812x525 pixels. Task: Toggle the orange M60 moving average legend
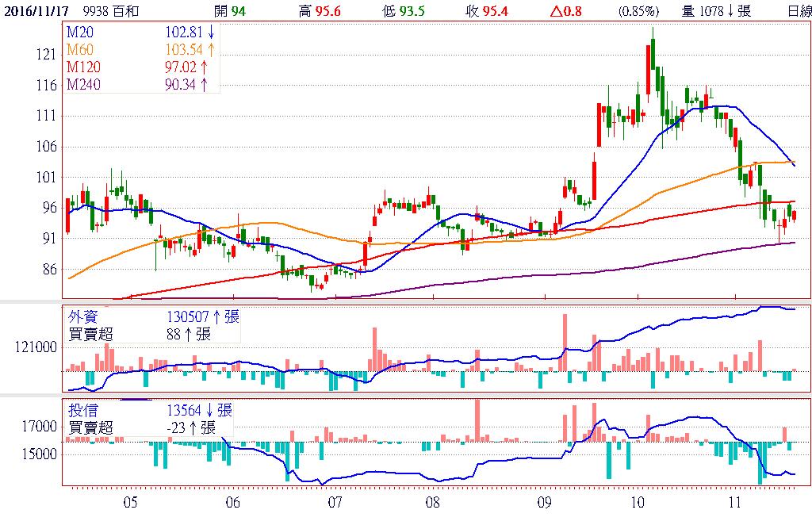[80, 51]
